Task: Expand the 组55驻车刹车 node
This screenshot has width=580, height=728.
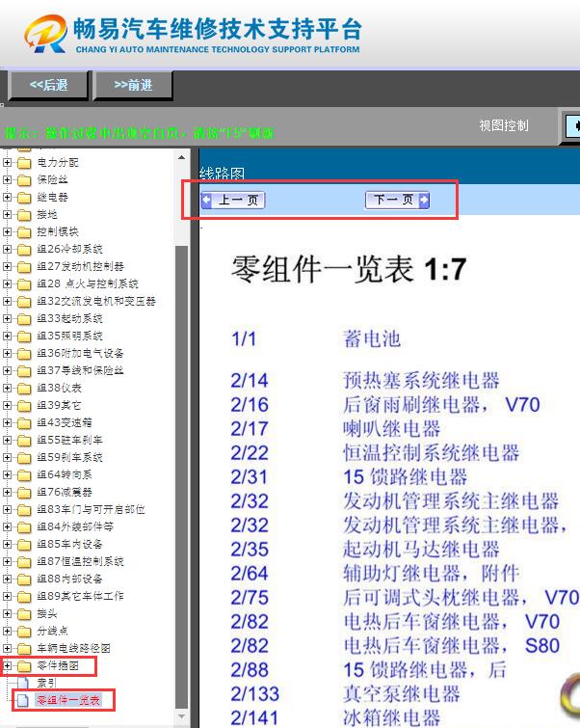Action: coord(7,440)
